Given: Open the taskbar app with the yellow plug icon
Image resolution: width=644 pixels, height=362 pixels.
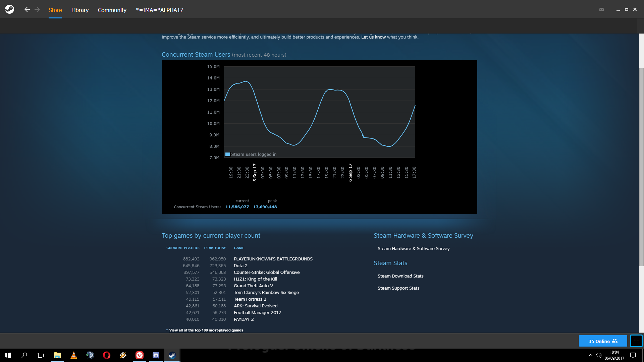Looking at the screenshot, I should click(123, 355).
